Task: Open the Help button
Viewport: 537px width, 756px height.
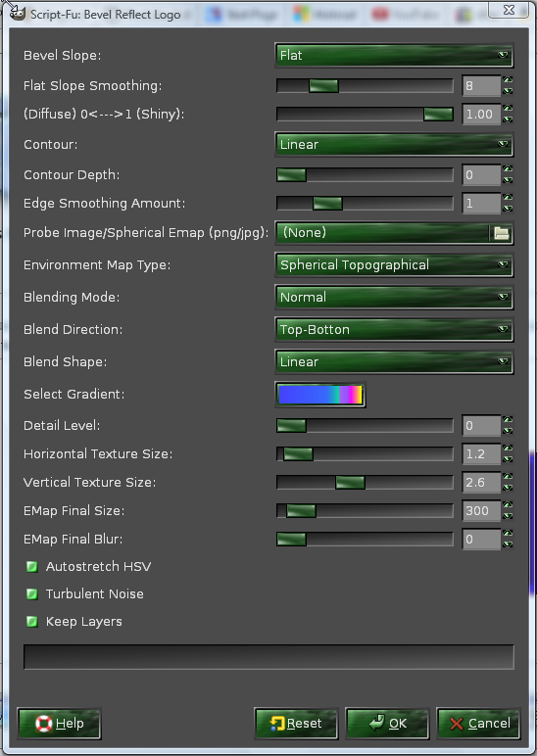Action: [60, 724]
